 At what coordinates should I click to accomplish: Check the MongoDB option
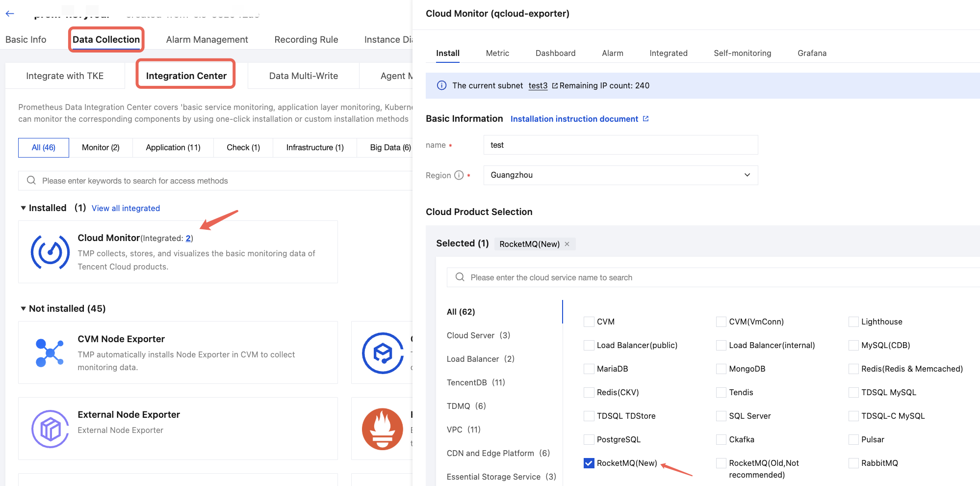click(721, 369)
